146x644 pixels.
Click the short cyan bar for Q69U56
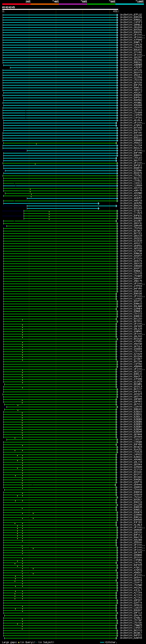(51, 204)
